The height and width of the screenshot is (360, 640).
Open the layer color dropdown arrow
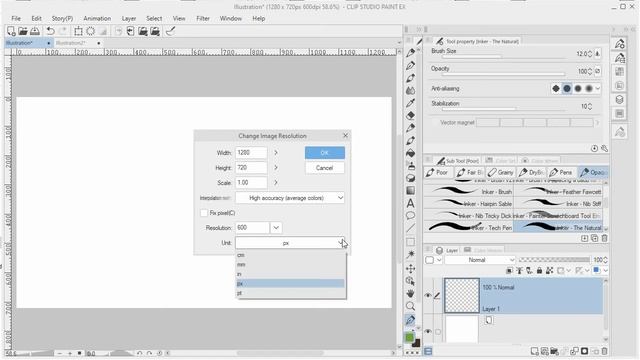(605, 271)
